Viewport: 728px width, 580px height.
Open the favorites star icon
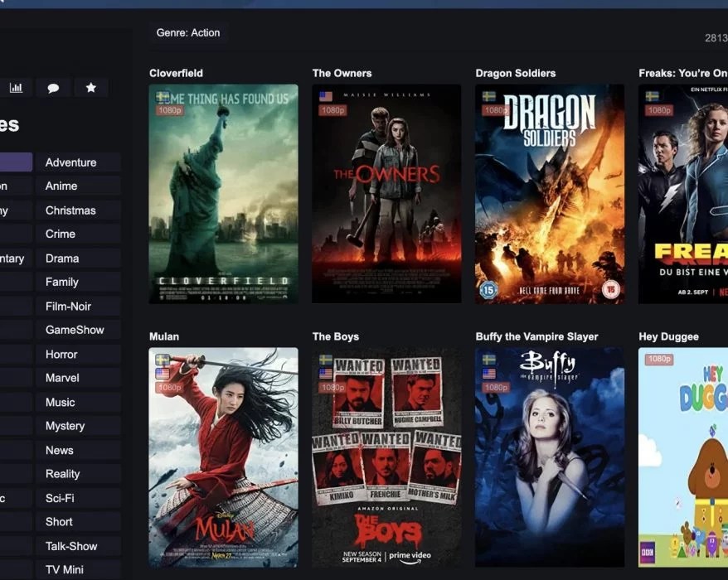point(91,88)
